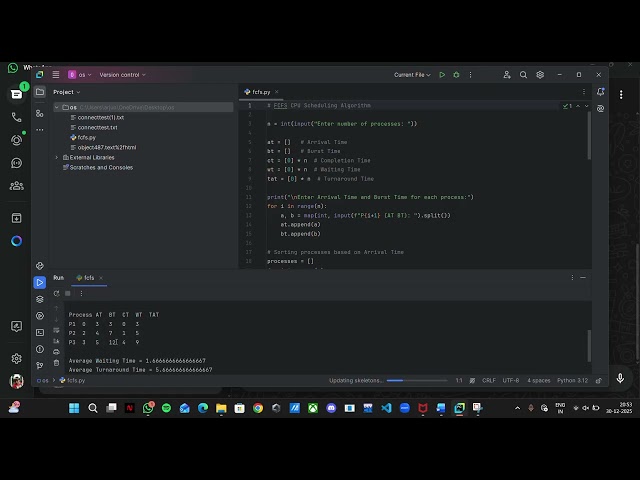
Task: Click Python 3.12 interpreter in status bar
Action: click(x=572, y=380)
